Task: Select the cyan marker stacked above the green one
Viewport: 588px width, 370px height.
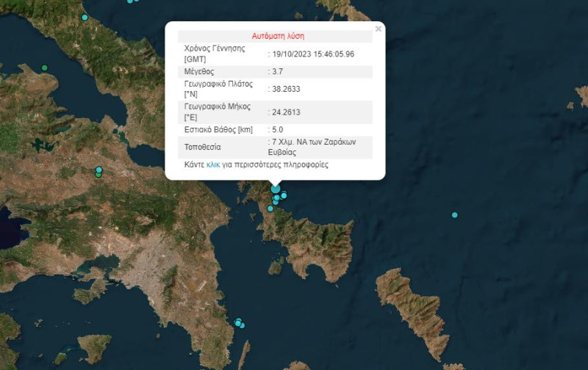Action: (99, 170)
